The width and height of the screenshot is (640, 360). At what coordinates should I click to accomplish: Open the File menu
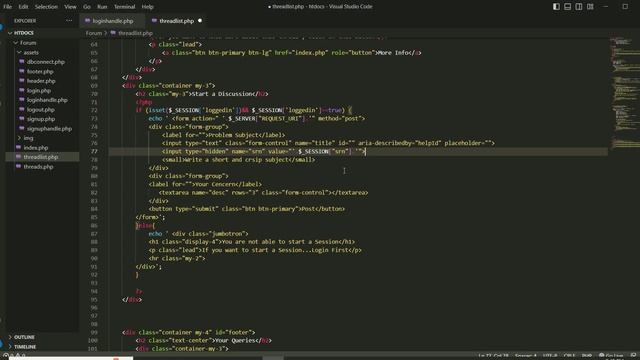coord(7,7)
